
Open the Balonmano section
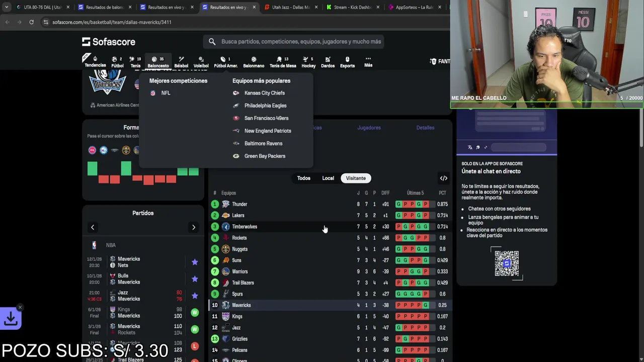[254, 62]
